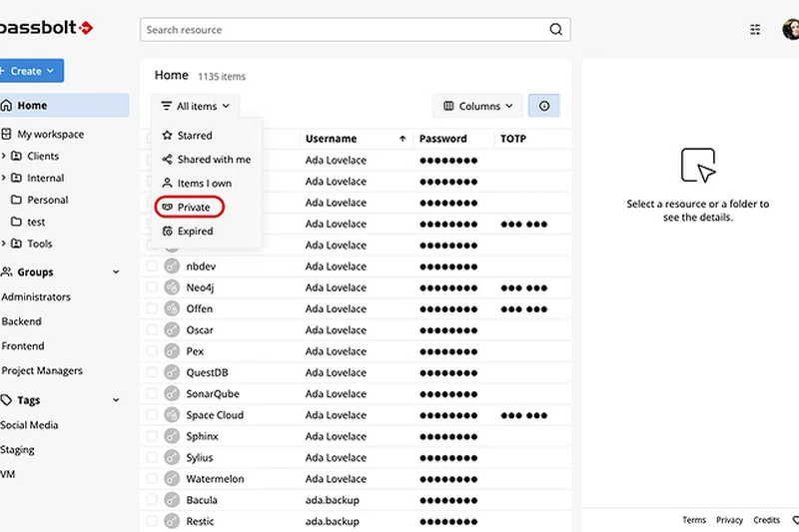Click the Sylius resource icon
The width and height of the screenshot is (799, 532).
pos(172,457)
